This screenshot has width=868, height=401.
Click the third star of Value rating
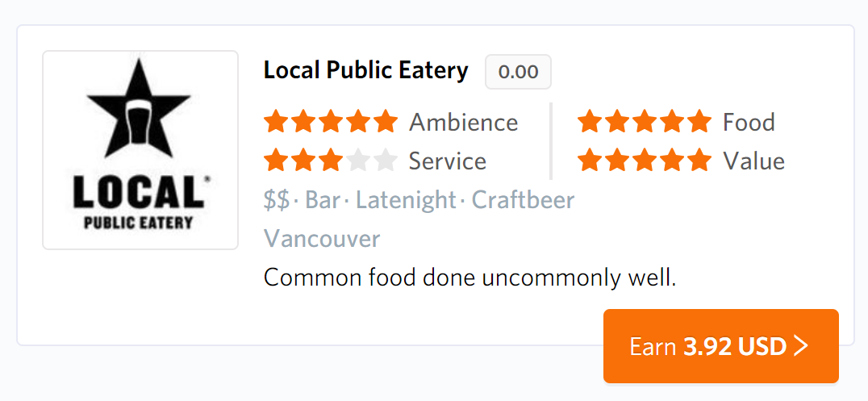coord(645,161)
